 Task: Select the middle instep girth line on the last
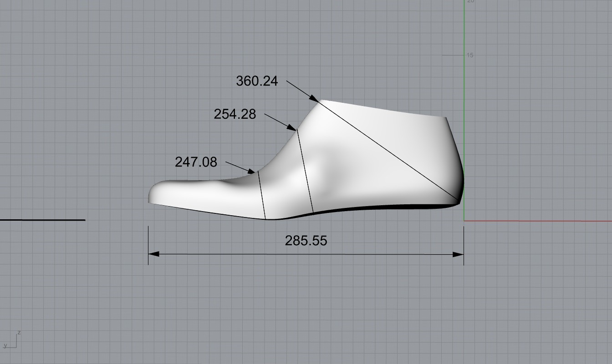pos(305,172)
